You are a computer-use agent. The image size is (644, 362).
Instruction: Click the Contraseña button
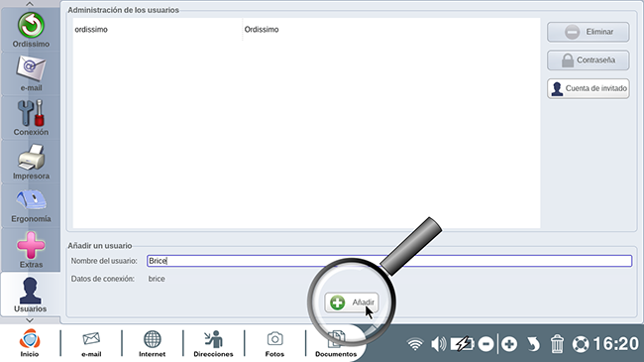pos(588,60)
